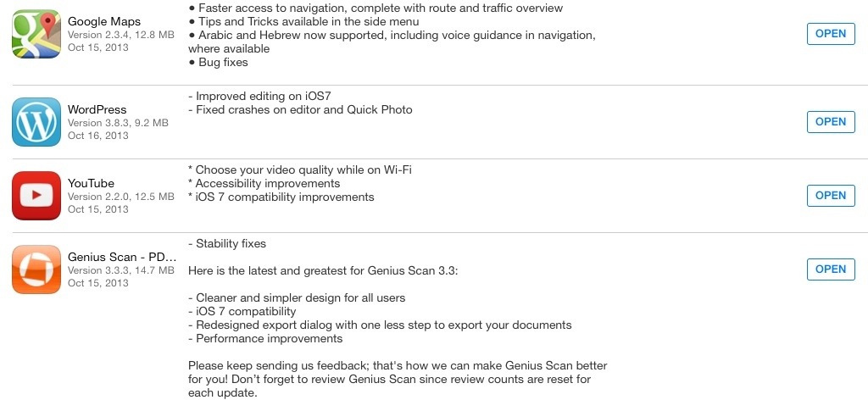Image resolution: width=868 pixels, height=411 pixels.
Task: Select the YouTube title text
Action: [91, 183]
